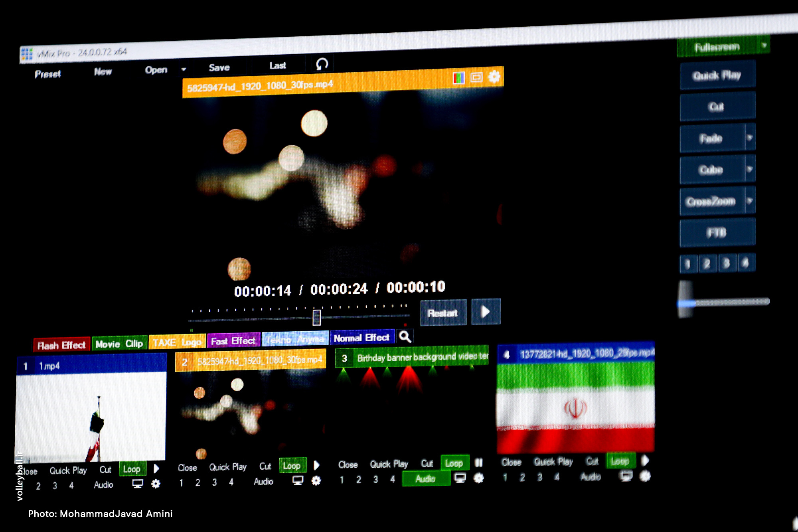Expand the Fade transition dropdown arrow
Image resolution: width=798 pixels, height=532 pixels.
click(x=750, y=138)
